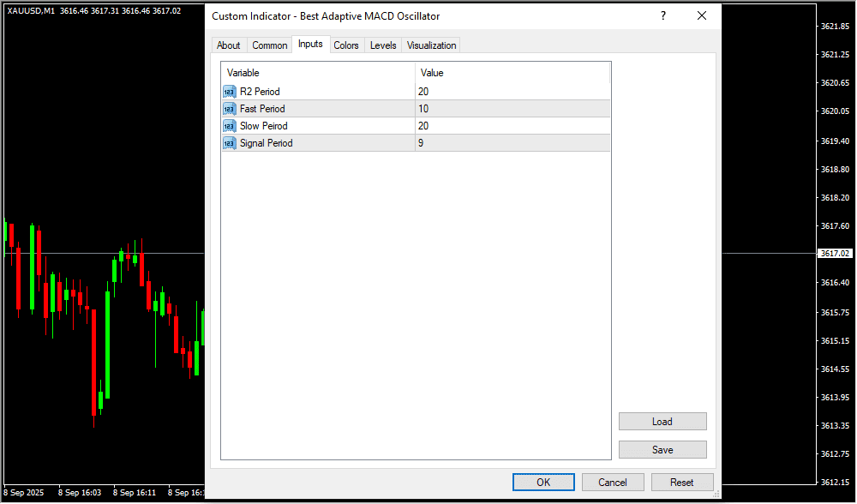This screenshot has height=504, width=857.
Task: Click the integer icon beside Signal Period
Action: (230, 143)
